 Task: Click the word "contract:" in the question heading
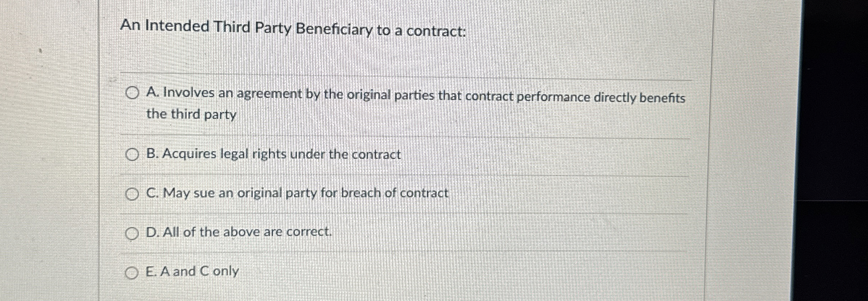coord(436,32)
